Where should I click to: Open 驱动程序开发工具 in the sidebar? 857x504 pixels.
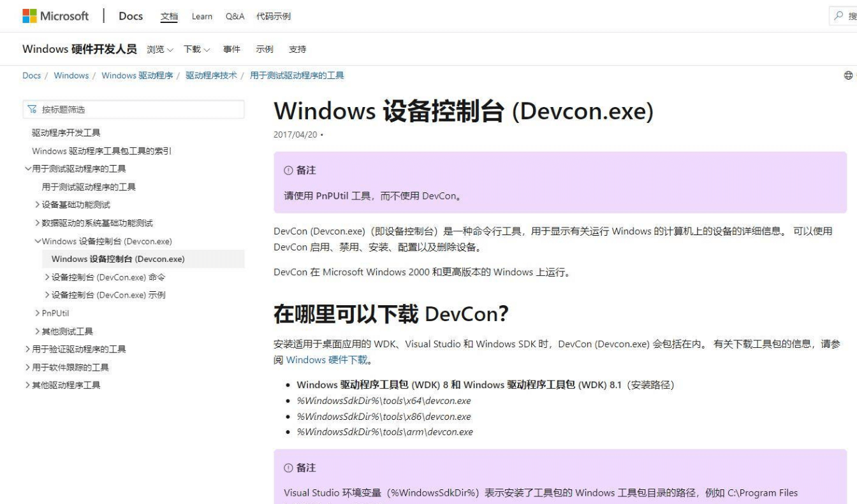(66, 133)
